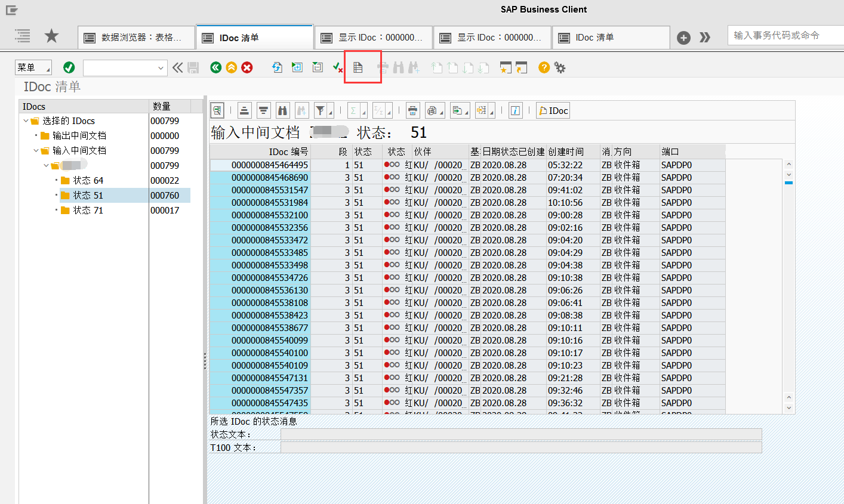Click the IDoc button in ALV toolbar
The height and width of the screenshot is (504, 844).
[x=553, y=110]
